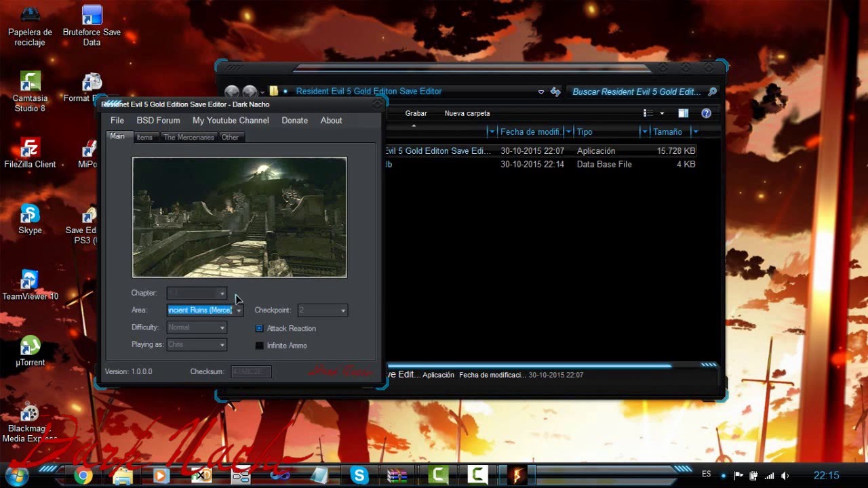
Task: Open the file explorer taskbar icon
Action: click(123, 476)
